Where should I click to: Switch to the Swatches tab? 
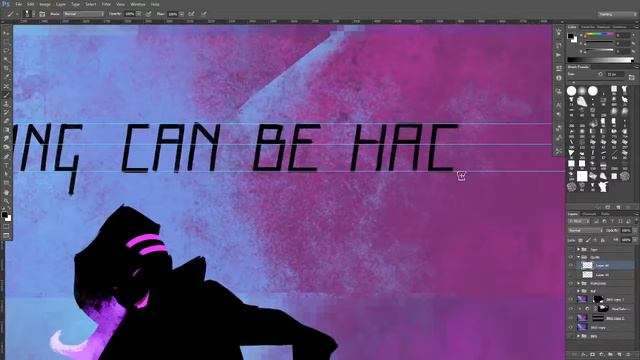point(588,27)
